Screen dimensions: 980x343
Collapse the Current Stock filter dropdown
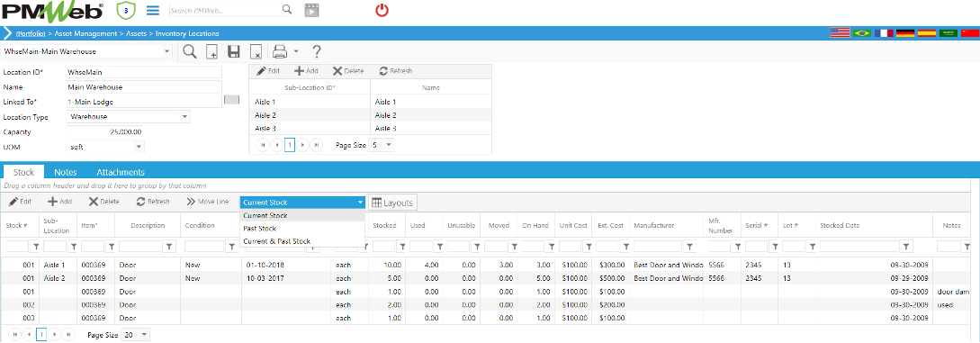360,203
